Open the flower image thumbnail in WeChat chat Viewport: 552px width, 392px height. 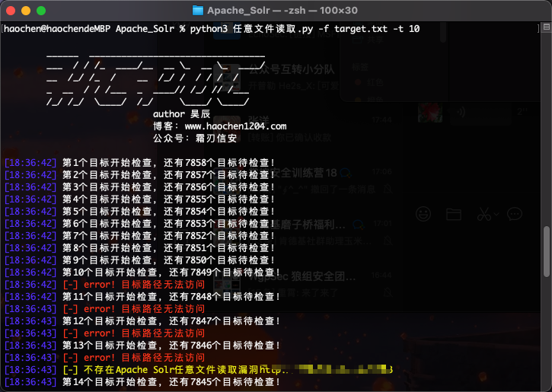[x=430, y=113]
